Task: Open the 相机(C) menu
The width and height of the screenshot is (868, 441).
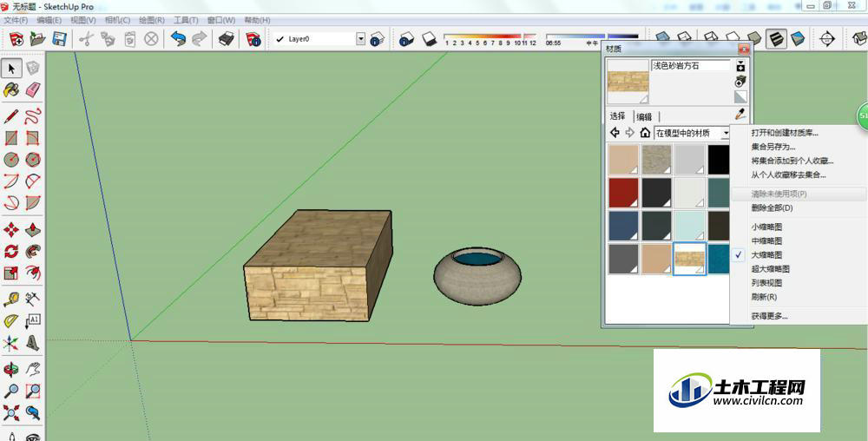Action: point(117,20)
